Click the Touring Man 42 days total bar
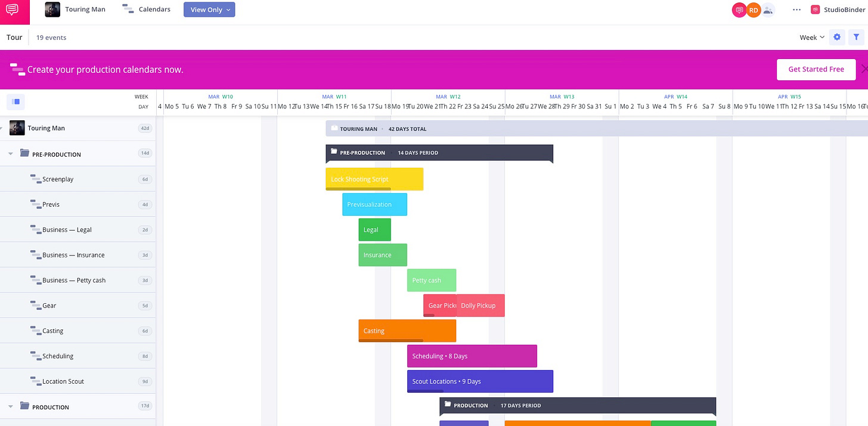868x426 pixels. coord(596,129)
